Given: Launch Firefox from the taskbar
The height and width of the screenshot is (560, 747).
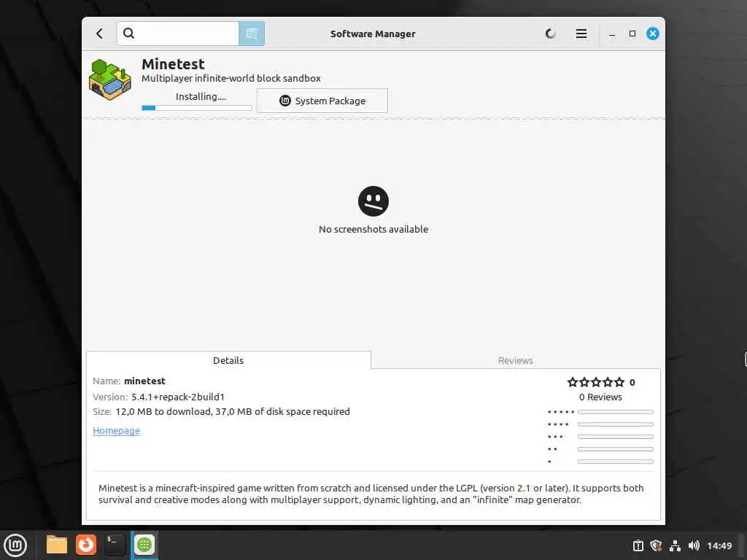Looking at the screenshot, I should tap(86, 545).
